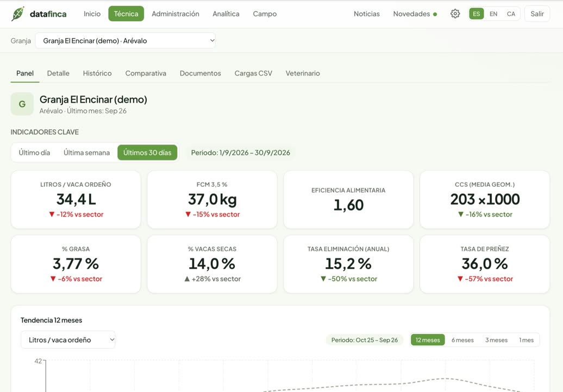
Task: Click the Tasa de preñez 36,0 % card
Action: (x=485, y=264)
